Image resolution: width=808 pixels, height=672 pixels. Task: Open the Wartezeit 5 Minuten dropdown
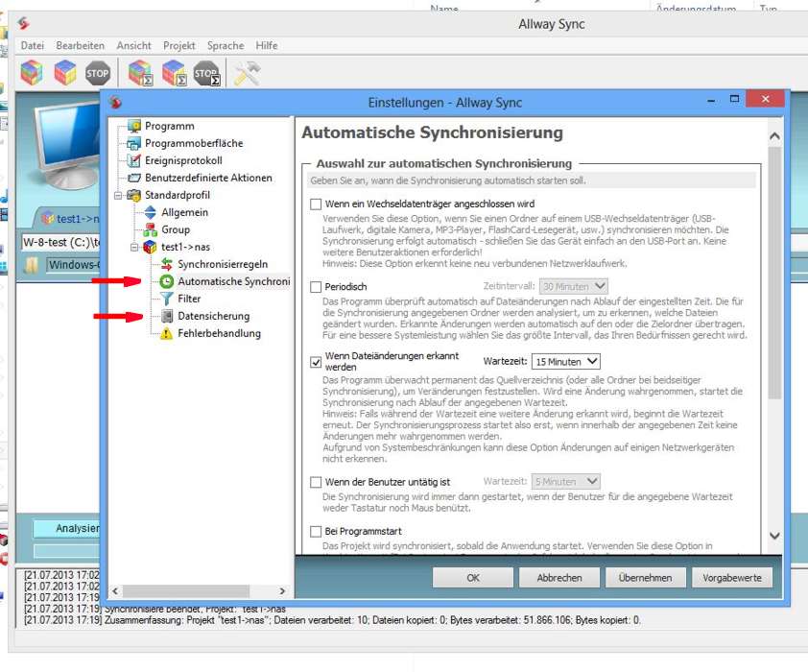click(x=566, y=482)
